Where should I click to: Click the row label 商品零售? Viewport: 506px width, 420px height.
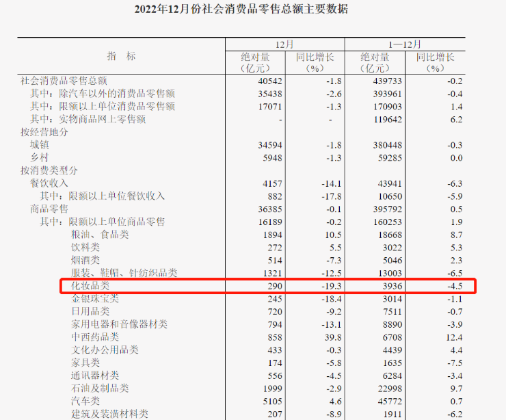coord(49,209)
